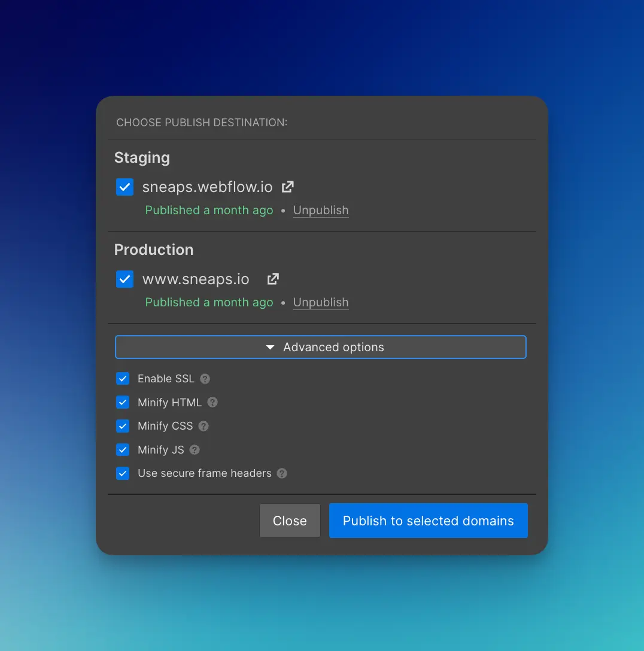Click 'CHOOSE PUBLISH DESTINATION:' header text
Viewport: 644px width, 651px height.
point(201,123)
